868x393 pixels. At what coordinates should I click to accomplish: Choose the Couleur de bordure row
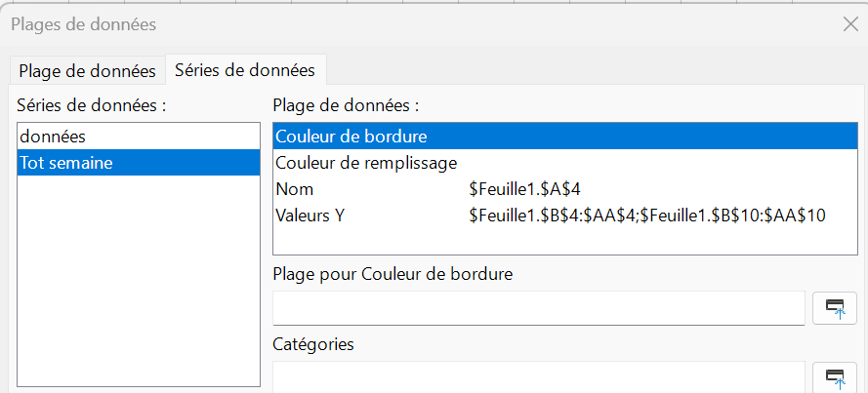pyautogui.click(x=351, y=137)
